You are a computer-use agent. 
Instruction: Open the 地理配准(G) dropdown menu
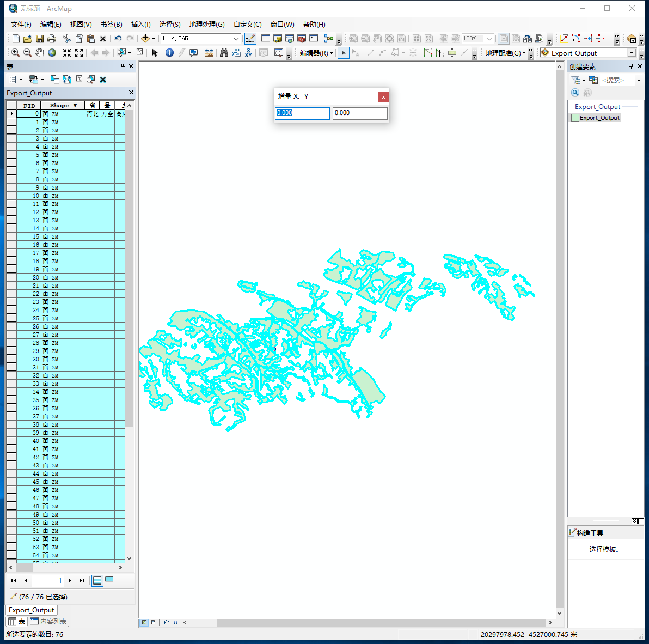click(x=504, y=52)
